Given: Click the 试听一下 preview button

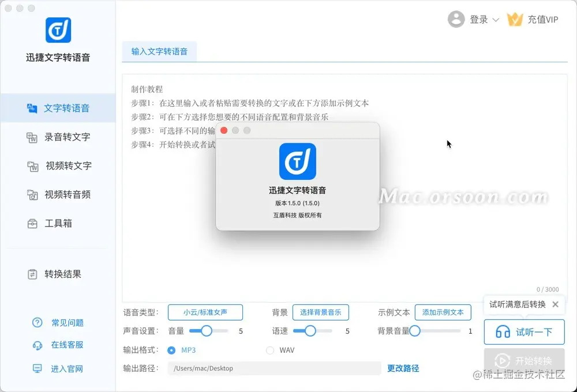Looking at the screenshot, I should (524, 332).
